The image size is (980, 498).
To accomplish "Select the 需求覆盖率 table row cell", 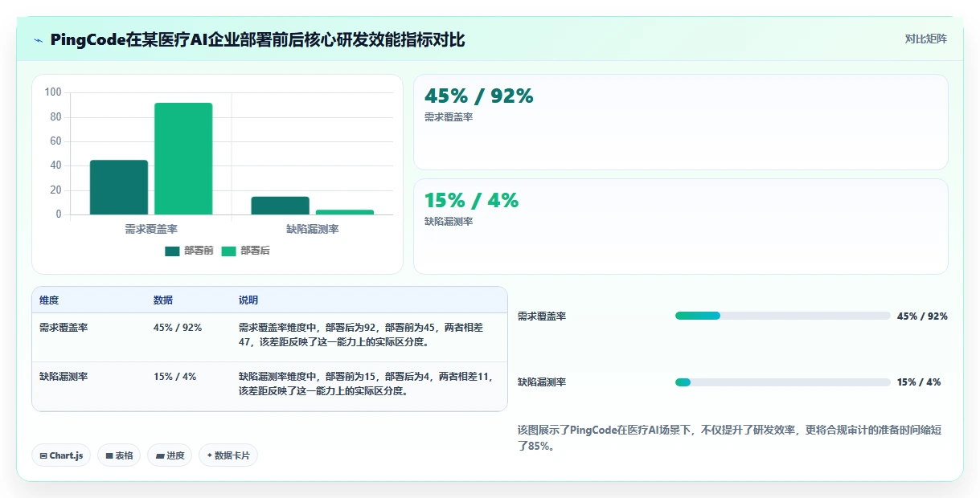I will 64,328.
